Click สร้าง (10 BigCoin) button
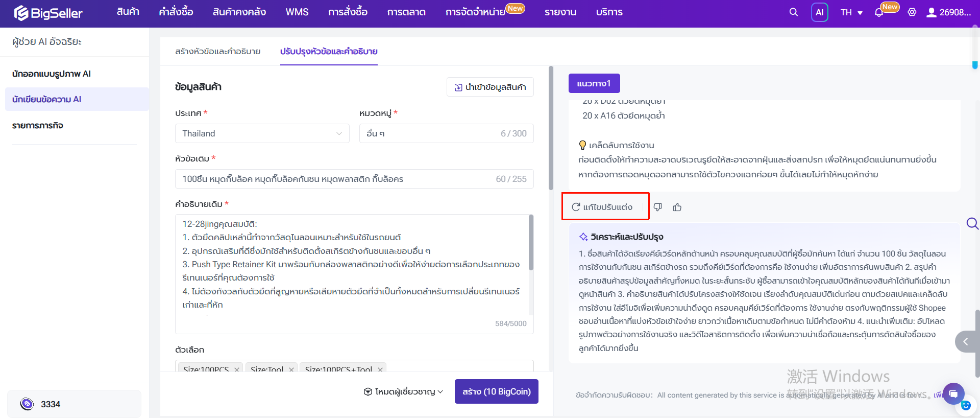The image size is (980, 418). pyautogui.click(x=497, y=391)
